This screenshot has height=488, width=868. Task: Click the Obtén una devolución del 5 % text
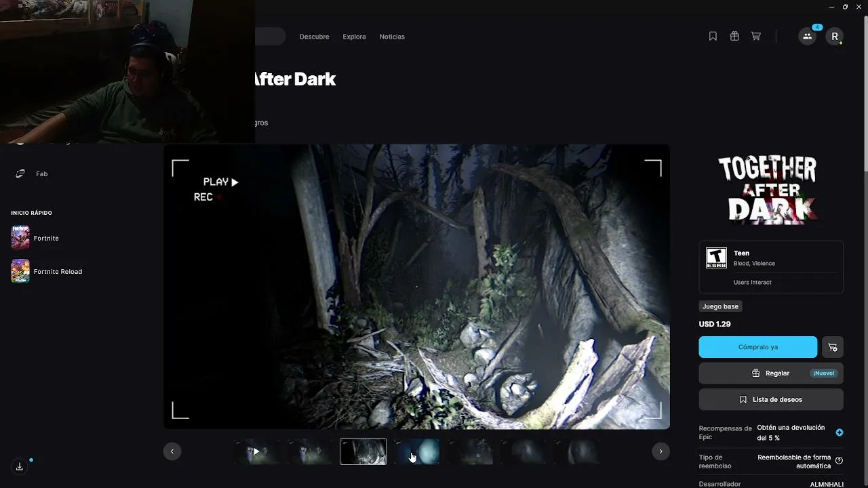[x=791, y=432]
